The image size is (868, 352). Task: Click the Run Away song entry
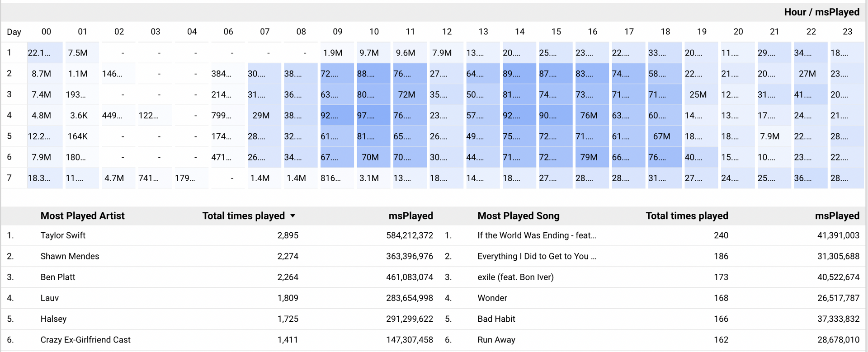pos(496,340)
